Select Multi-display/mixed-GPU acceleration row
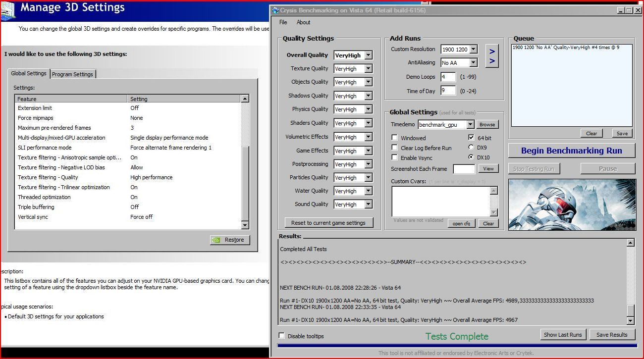This screenshot has width=644, height=359. point(128,138)
